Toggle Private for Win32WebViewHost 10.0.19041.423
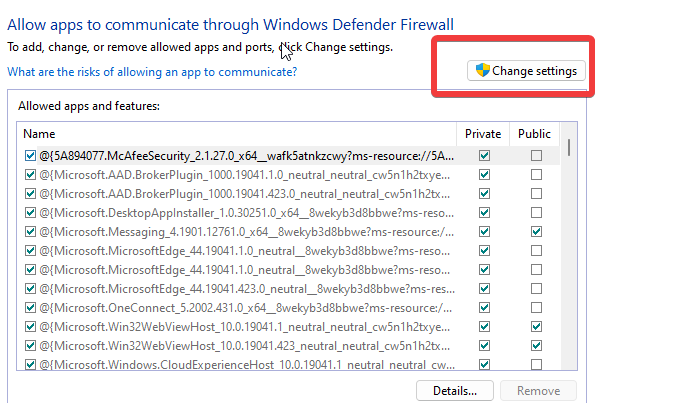This screenshot has height=403, width=688. (484, 345)
